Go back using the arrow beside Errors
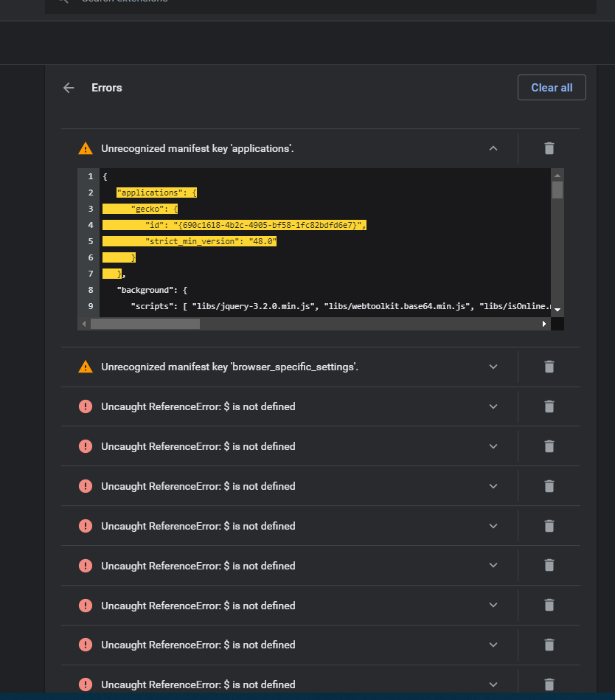 (x=69, y=88)
